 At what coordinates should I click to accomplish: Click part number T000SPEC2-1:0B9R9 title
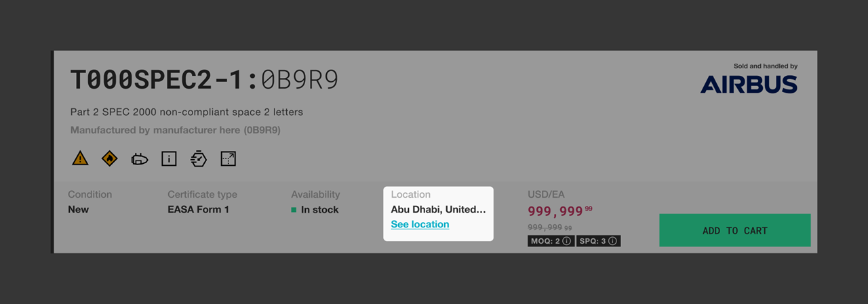(x=204, y=81)
